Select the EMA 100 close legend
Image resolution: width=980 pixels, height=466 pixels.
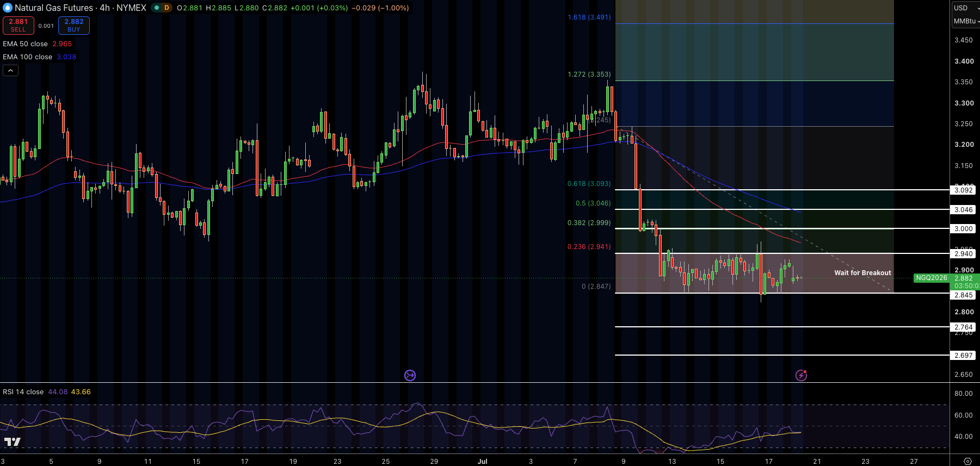click(x=40, y=57)
